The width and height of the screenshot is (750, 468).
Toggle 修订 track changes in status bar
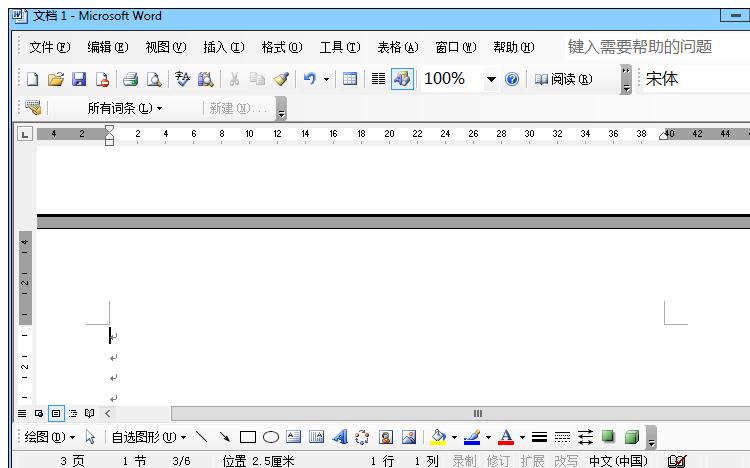[x=498, y=461]
